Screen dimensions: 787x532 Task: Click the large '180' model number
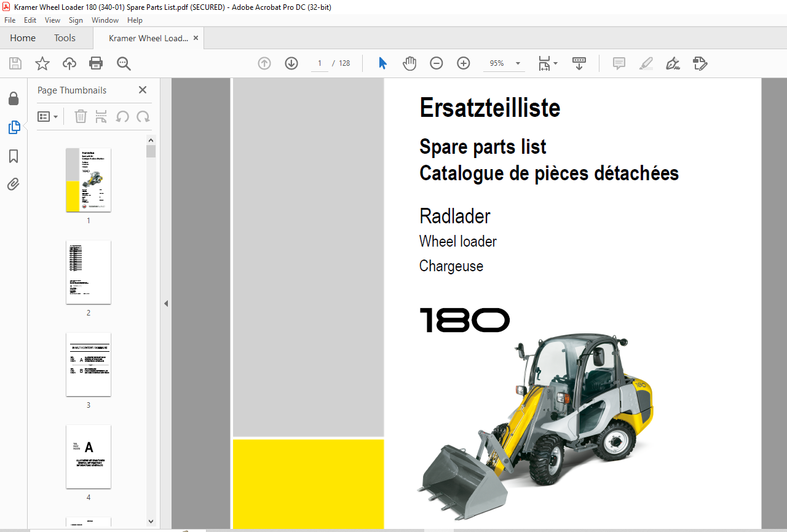pos(465,320)
